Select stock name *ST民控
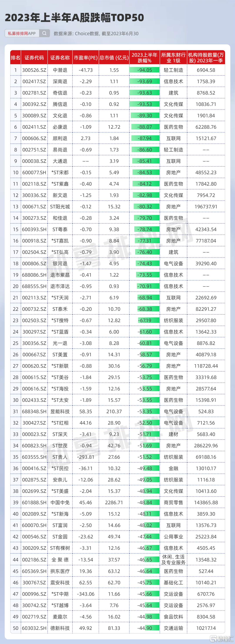The image size is (235, 644). pos(60,468)
